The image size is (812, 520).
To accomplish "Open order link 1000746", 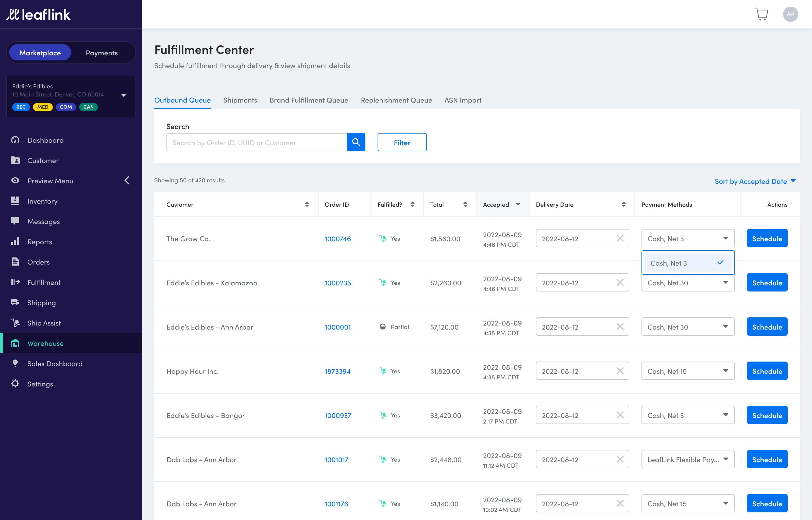I will click(x=337, y=239).
